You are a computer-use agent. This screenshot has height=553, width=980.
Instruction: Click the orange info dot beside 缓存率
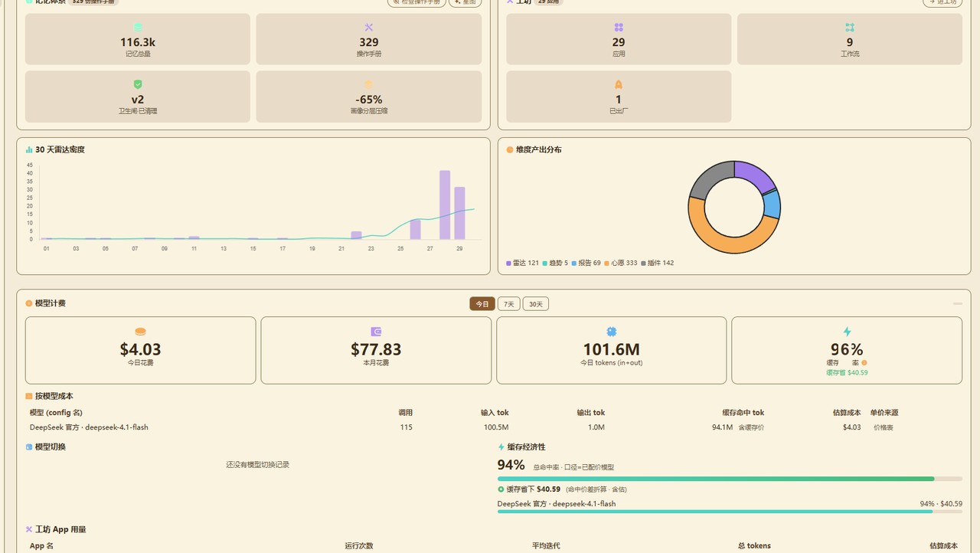coord(864,363)
